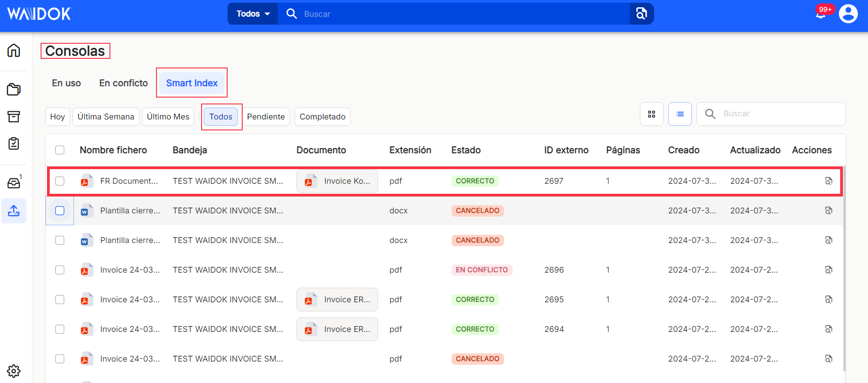Switch to the En uso tab
The image size is (868, 383).
pos(67,83)
